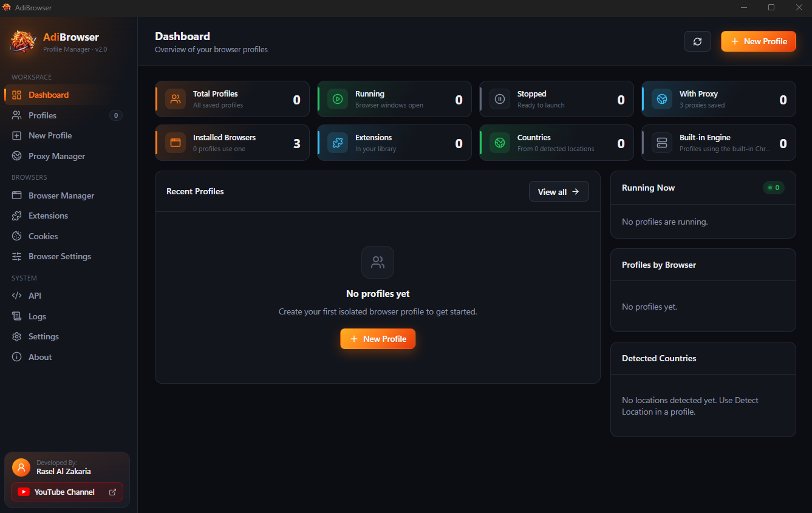812x513 pixels.
Task: Click the Built-in Engine server icon
Action: pos(662,143)
